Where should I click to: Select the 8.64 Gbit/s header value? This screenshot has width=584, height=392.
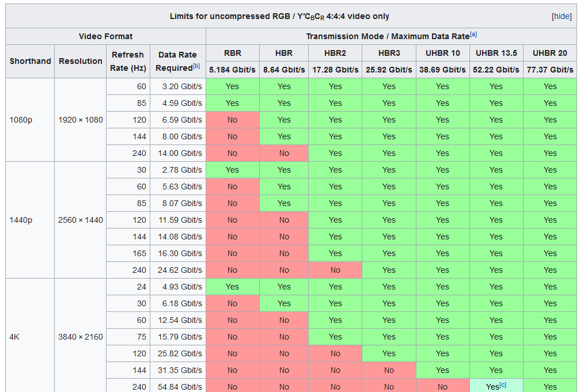284,70
